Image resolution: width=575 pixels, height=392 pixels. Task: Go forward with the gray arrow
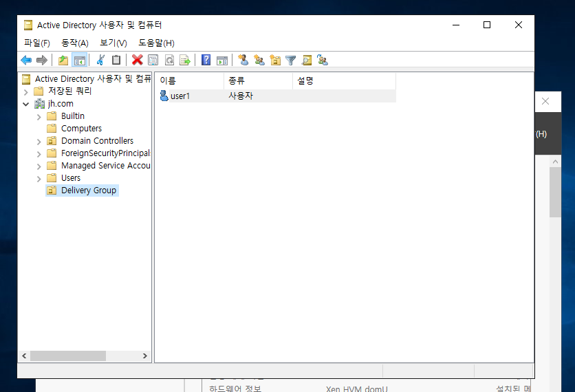click(42, 60)
